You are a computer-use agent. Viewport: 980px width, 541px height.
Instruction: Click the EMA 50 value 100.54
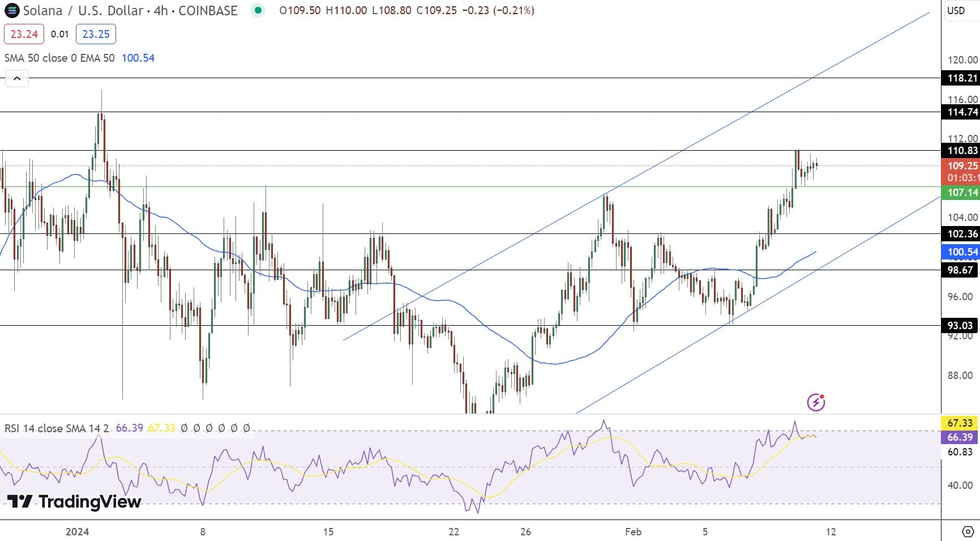138,58
